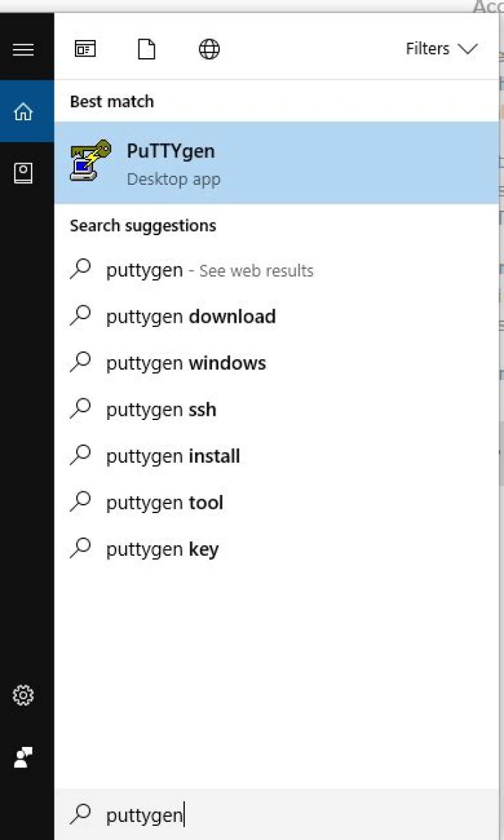Select the 'puttygen key' suggestion
Image resolution: width=504 pixels, height=840 pixels.
point(276,549)
